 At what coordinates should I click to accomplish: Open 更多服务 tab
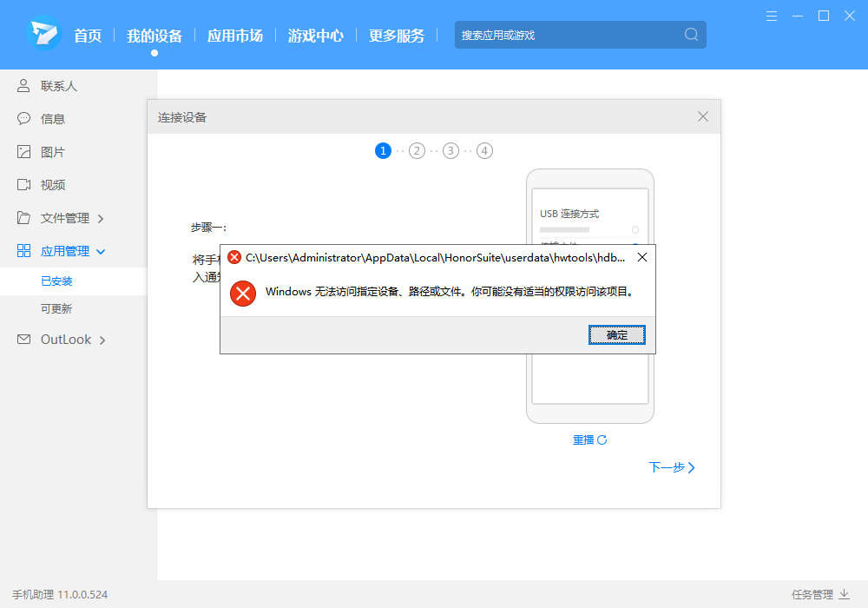397,36
